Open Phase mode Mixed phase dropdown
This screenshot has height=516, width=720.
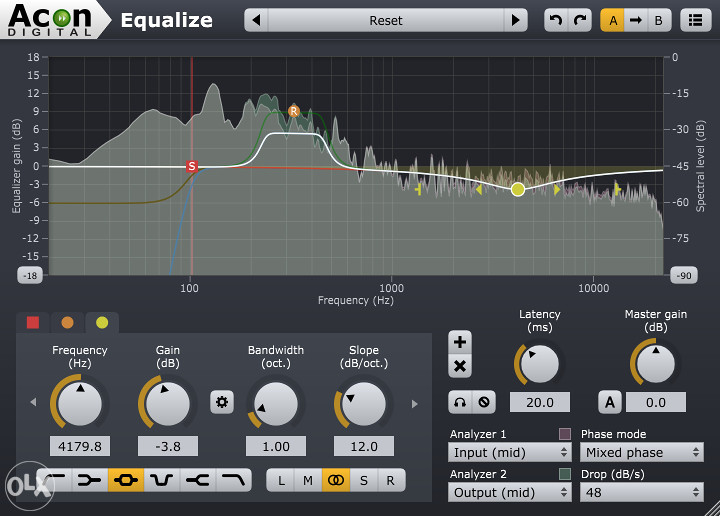coord(641,453)
